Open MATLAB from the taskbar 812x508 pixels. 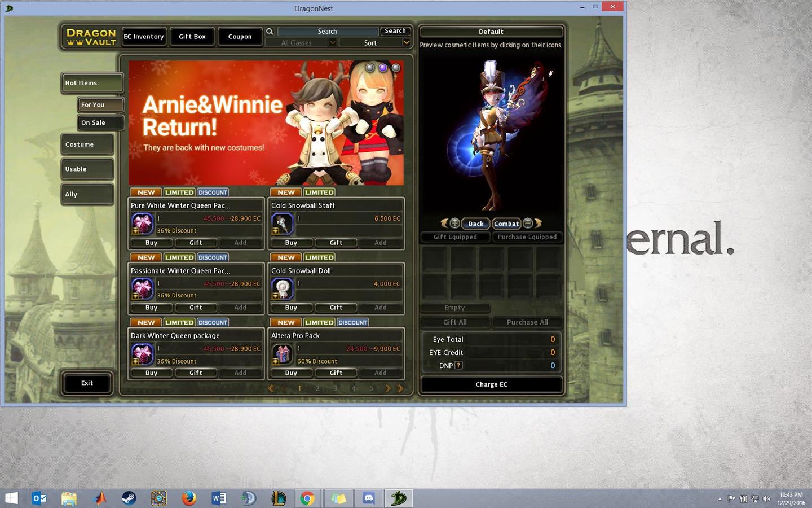(100, 498)
